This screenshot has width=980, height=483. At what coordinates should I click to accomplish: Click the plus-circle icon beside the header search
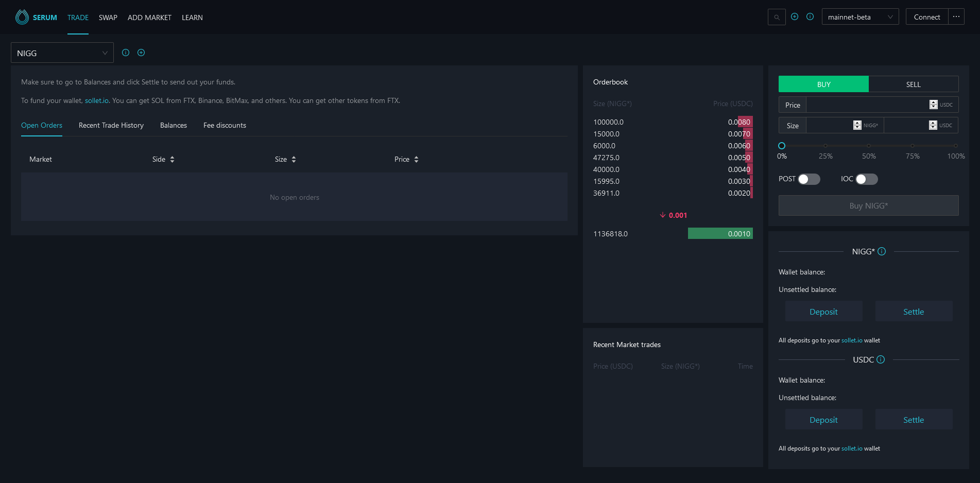point(795,16)
